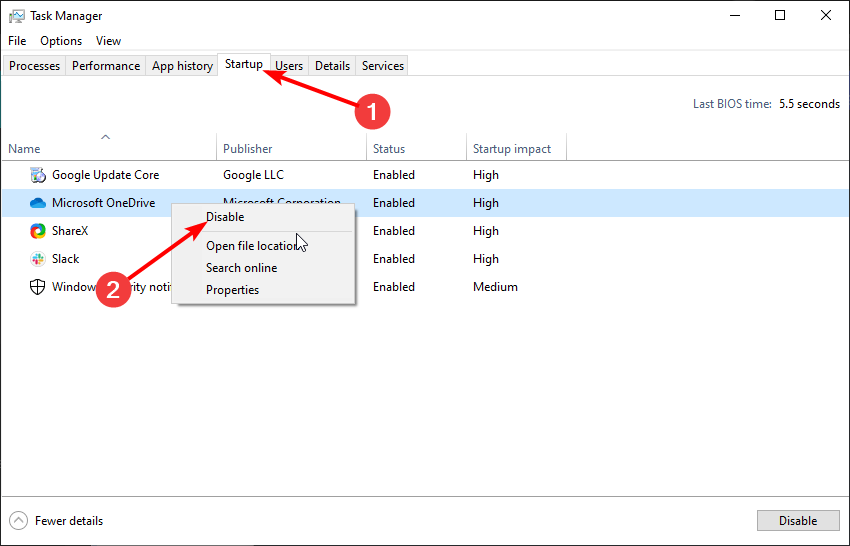Switch to the Processes tab
The height and width of the screenshot is (546, 850).
(34, 66)
